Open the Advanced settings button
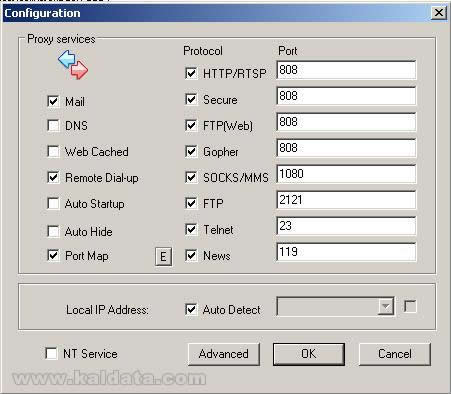Screen dimensions: 451x394 [x=224, y=354]
